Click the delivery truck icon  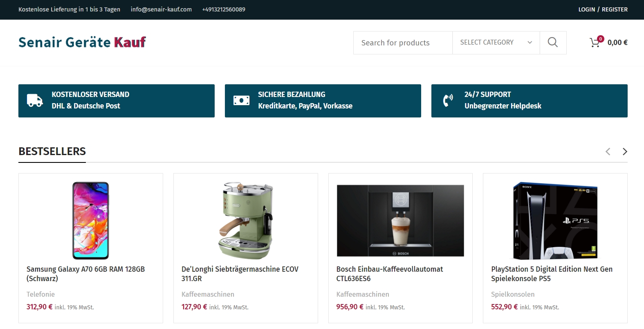coord(35,100)
